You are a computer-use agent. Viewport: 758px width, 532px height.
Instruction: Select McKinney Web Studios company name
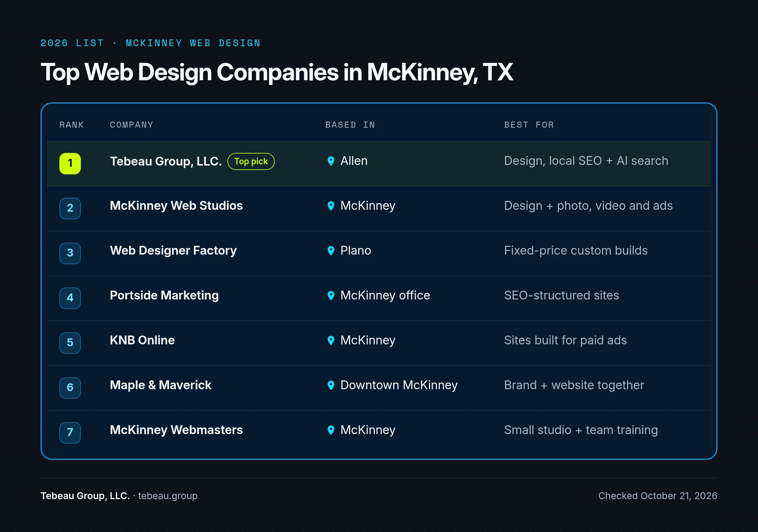176,206
